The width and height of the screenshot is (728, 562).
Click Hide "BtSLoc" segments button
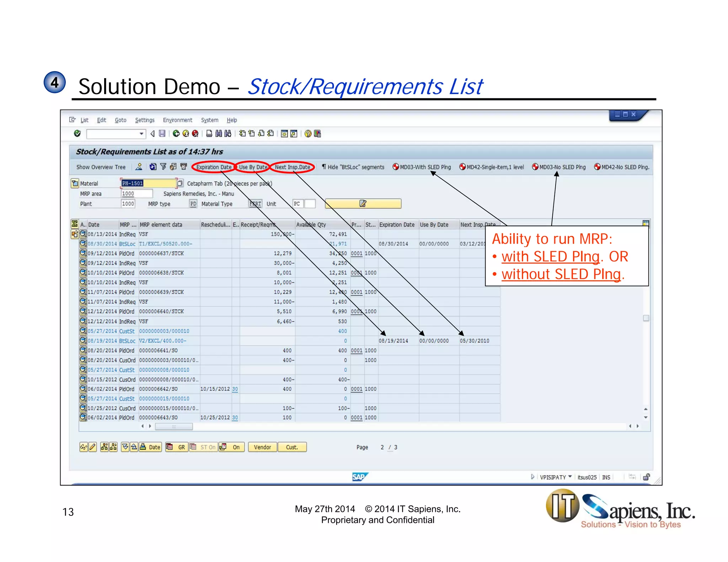click(x=353, y=167)
